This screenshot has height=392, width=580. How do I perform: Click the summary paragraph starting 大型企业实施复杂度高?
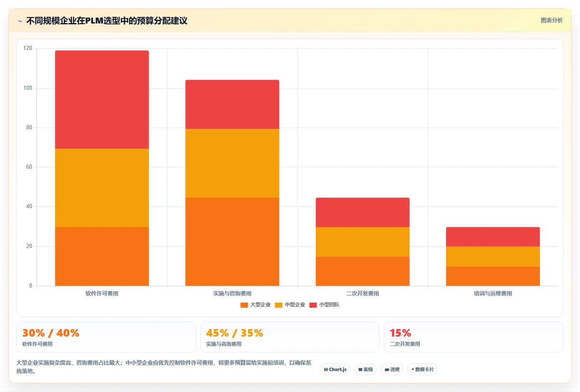[164, 367]
